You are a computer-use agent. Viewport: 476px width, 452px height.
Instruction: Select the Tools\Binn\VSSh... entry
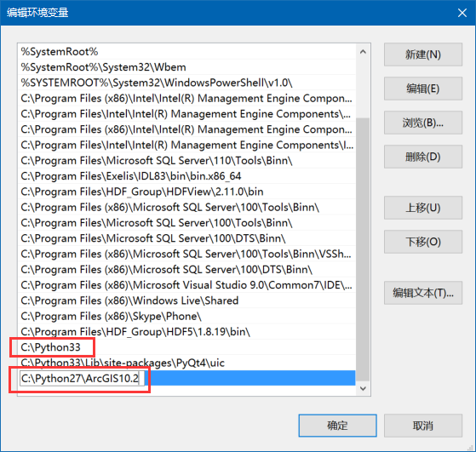(186, 254)
